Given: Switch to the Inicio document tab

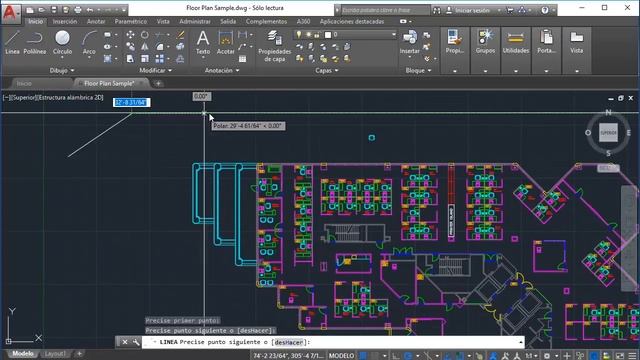Looking at the screenshot, I should [24, 83].
